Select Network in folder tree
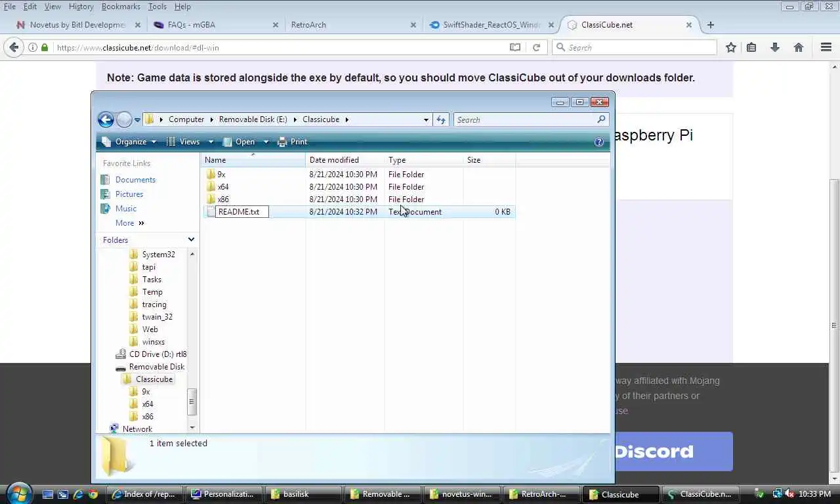Screen dimensions: 840x504 (x=137, y=429)
